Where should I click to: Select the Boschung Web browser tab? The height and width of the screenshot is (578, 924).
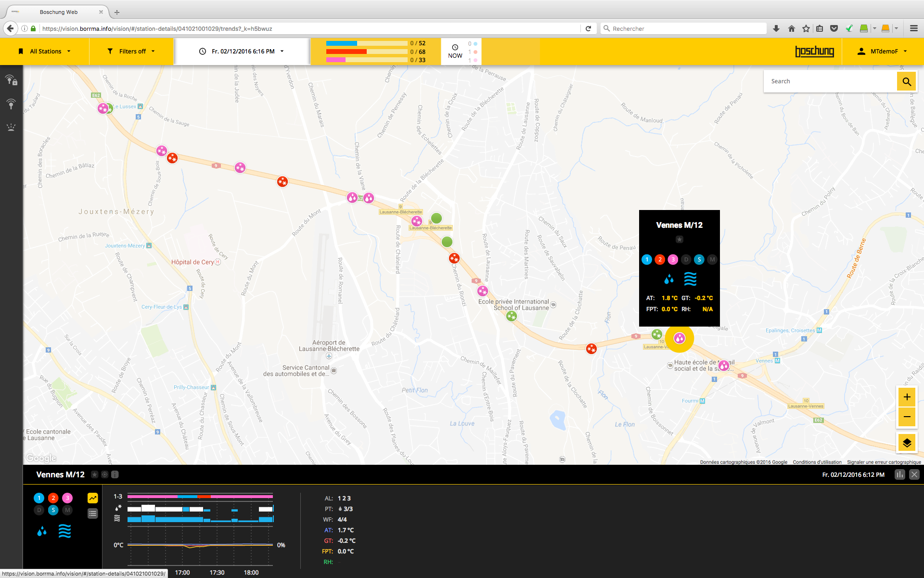point(58,12)
